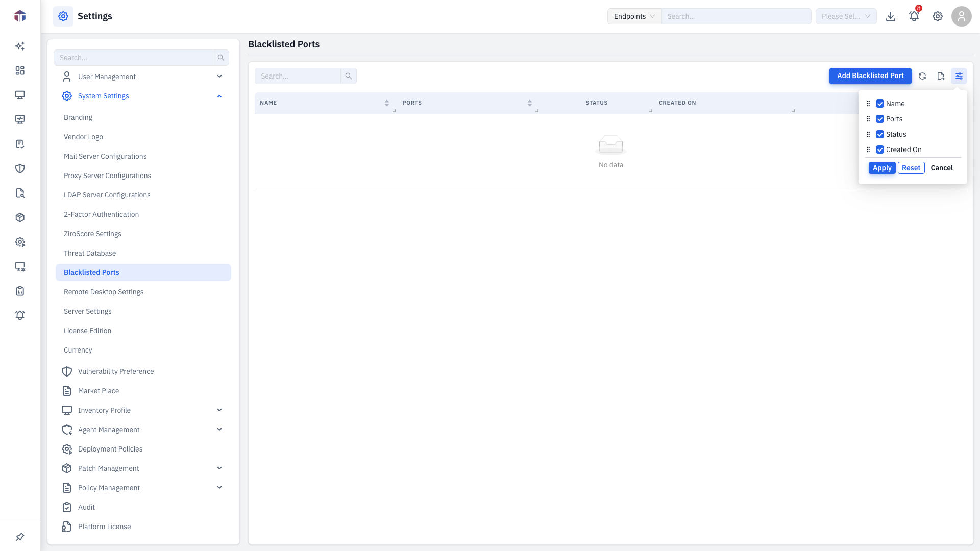Click the global search field
This screenshot has width=980, height=551.
coord(737,16)
